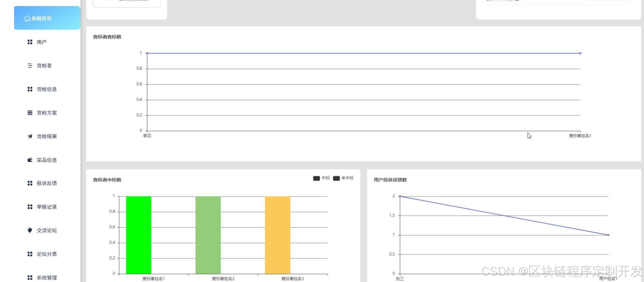
Task: Click the 李四 data point in 竞标者竞标数 chart
Action: 147,53
